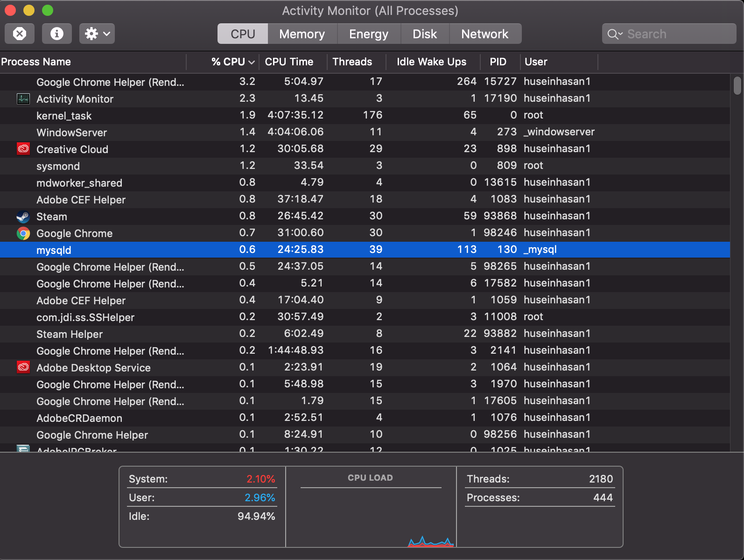744x560 pixels.
Task: Select Google Chrome Helper row PID 98256
Action: click(x=365, y=435)
